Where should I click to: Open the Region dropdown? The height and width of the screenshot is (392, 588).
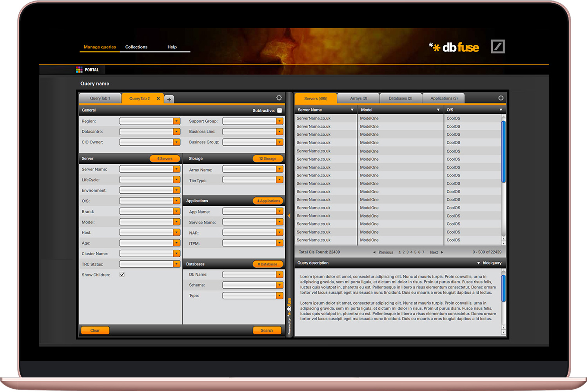[177, 121]
